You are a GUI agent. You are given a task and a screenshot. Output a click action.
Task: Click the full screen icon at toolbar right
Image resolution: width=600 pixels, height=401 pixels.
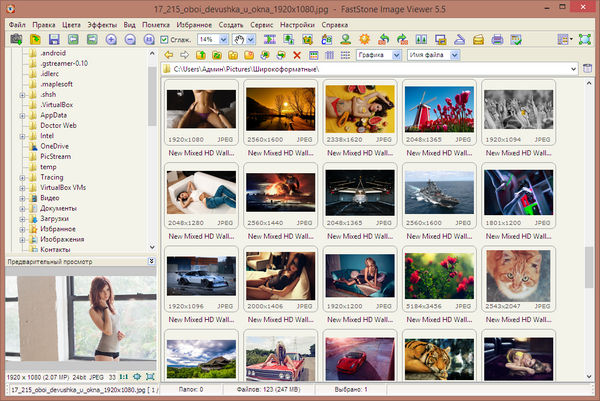click(x=583, y=39)
